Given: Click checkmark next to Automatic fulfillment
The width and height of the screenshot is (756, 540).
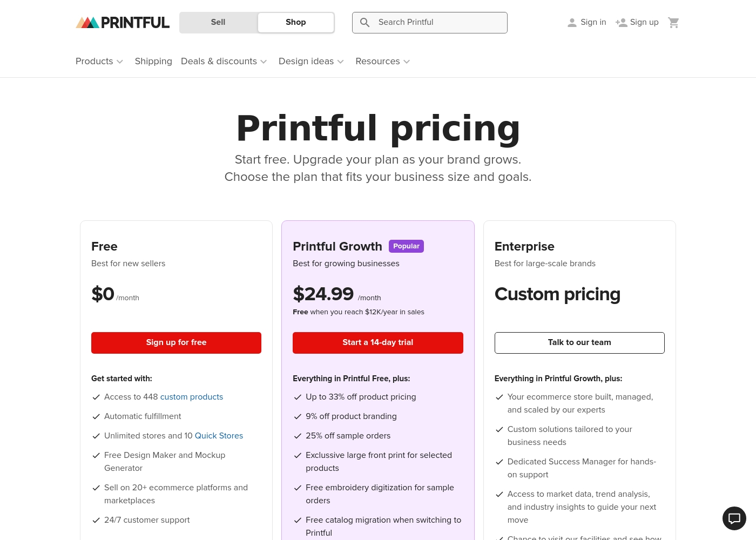Looking at the screenshot, I should (96, 416).
